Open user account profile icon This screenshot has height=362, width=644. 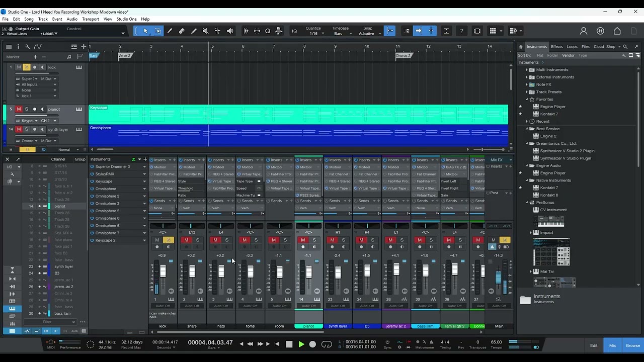click(584, 31)
